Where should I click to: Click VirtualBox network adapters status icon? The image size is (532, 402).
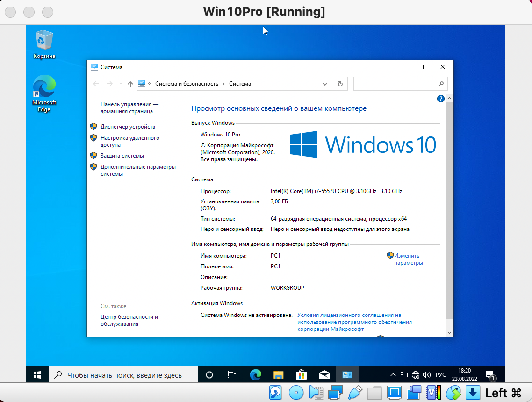coord(335,393)
